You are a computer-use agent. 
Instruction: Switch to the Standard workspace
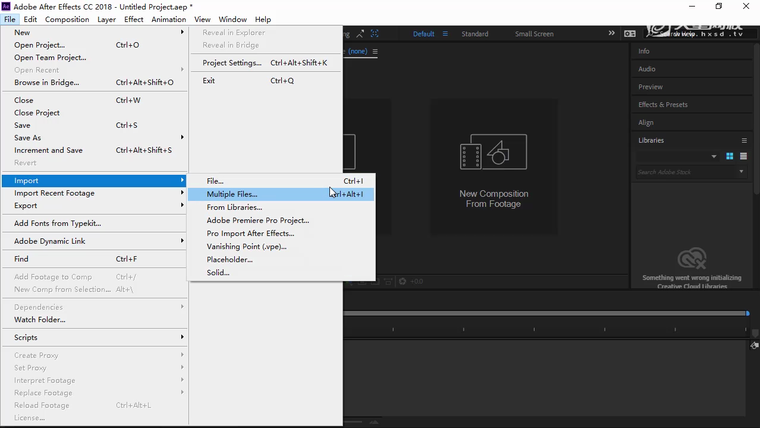tap(474, 34)
